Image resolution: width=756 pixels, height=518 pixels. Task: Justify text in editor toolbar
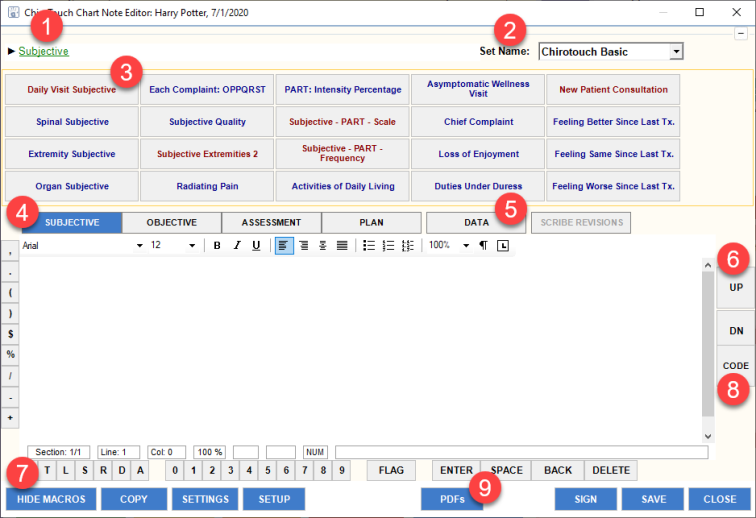(342, 245)
